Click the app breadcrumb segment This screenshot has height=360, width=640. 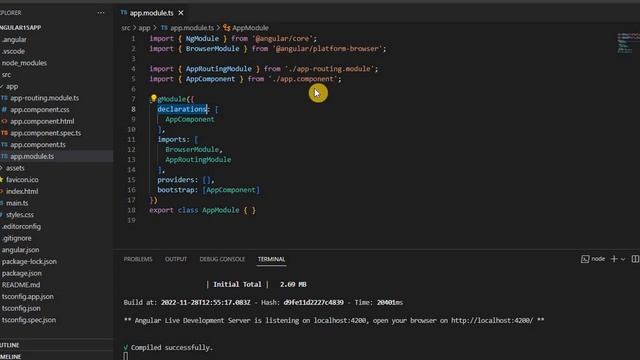coord(144,28)
